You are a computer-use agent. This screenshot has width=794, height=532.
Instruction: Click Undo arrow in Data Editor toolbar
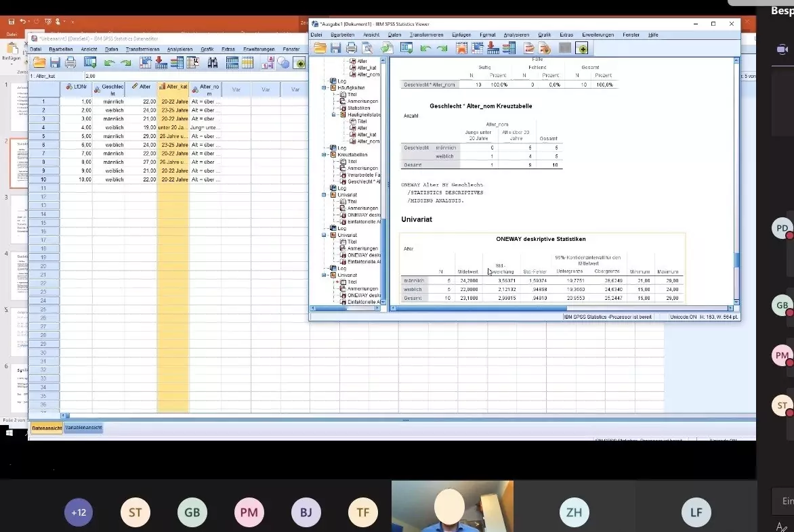coord(108,63)
